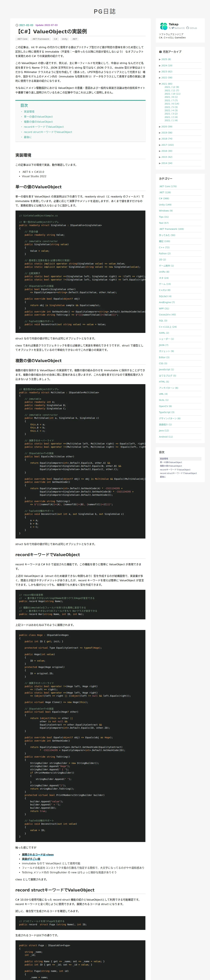Jump to recordキーワードでValueObject contents link
210x980 pixels.
click(x=44, y=127)
